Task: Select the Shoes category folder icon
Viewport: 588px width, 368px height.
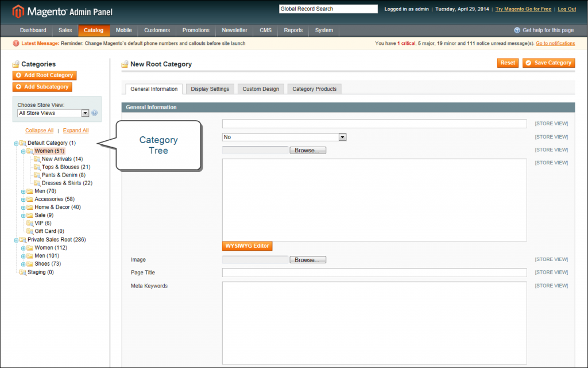Action: (x=29, y=263)
